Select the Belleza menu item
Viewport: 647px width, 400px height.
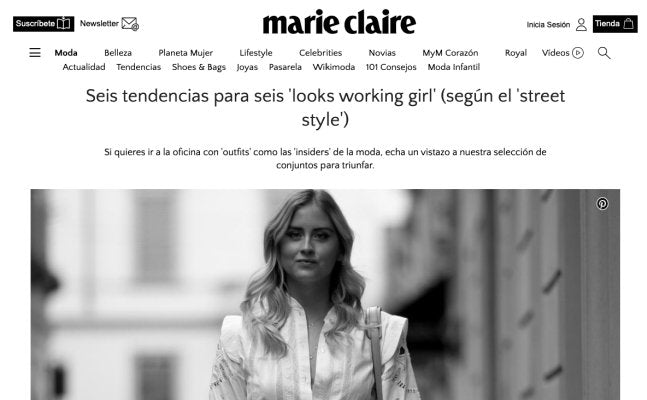118,53
